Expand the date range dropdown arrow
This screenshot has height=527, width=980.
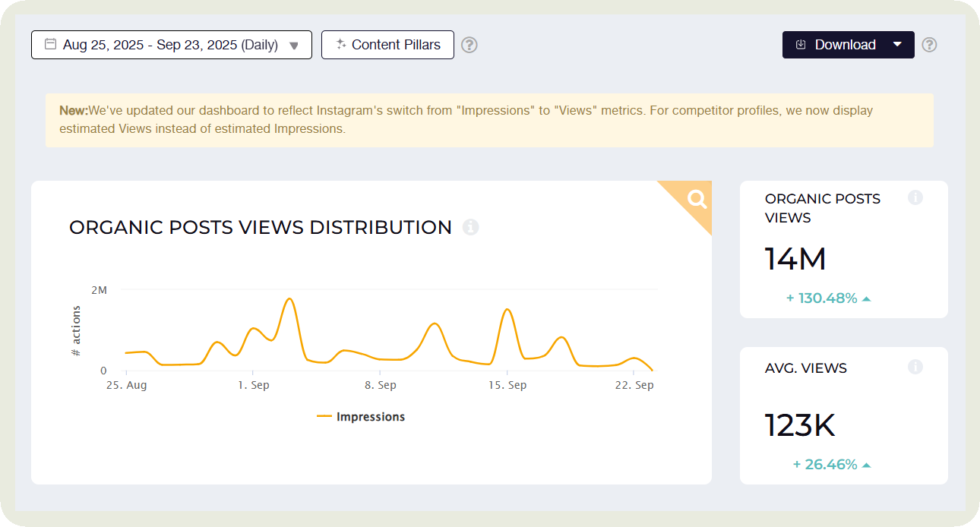click(294, 46)
